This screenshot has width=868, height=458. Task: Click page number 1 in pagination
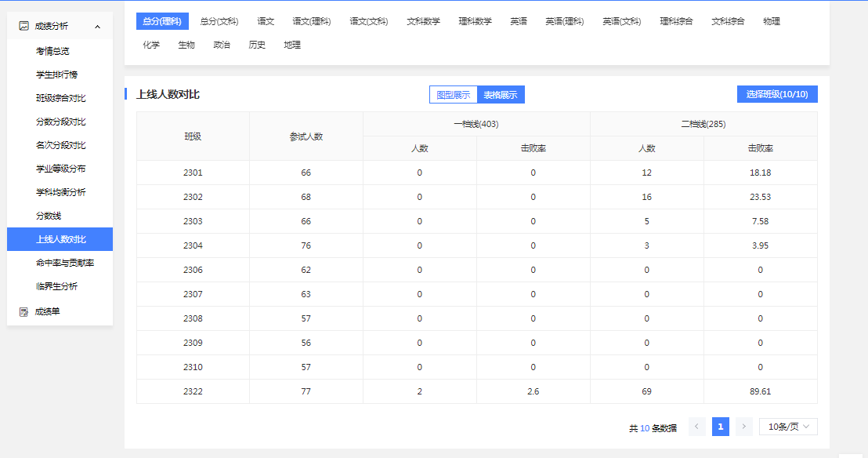coord(720,427)
